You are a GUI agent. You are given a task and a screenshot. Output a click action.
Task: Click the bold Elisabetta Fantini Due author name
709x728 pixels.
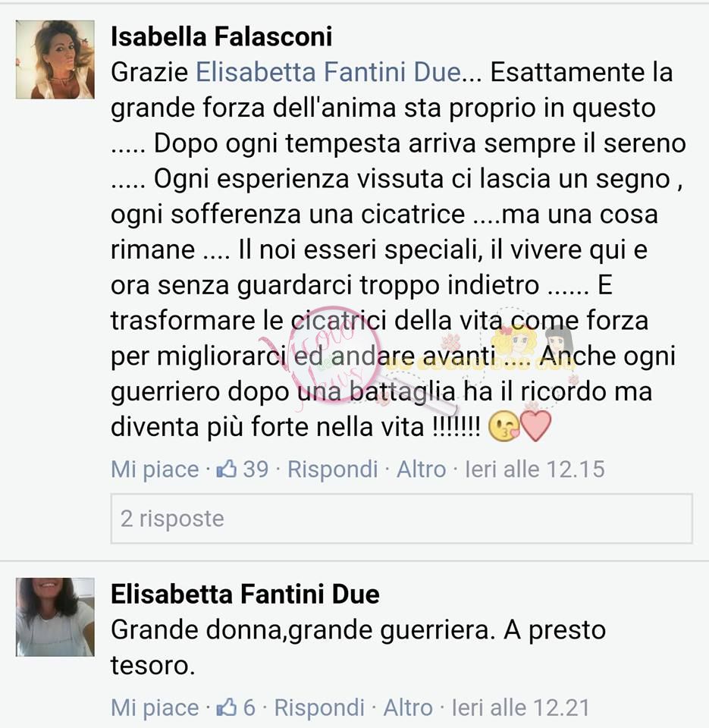click(x=245, y=595)
